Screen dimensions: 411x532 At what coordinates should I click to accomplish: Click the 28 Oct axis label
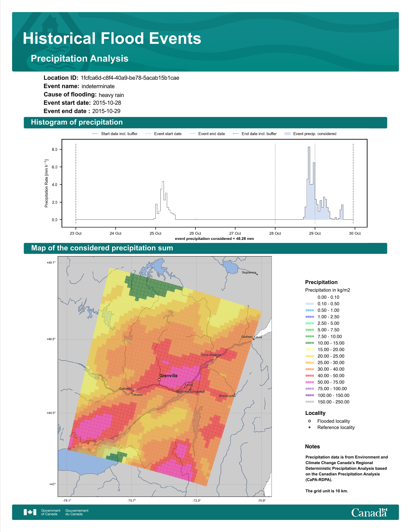[x=275, y=233]
